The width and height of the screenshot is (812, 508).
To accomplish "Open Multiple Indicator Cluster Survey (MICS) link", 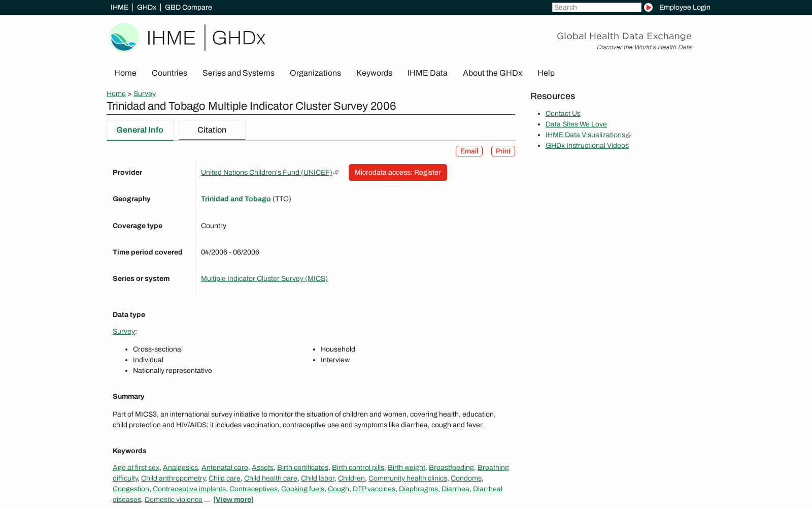I will [264, 278].
